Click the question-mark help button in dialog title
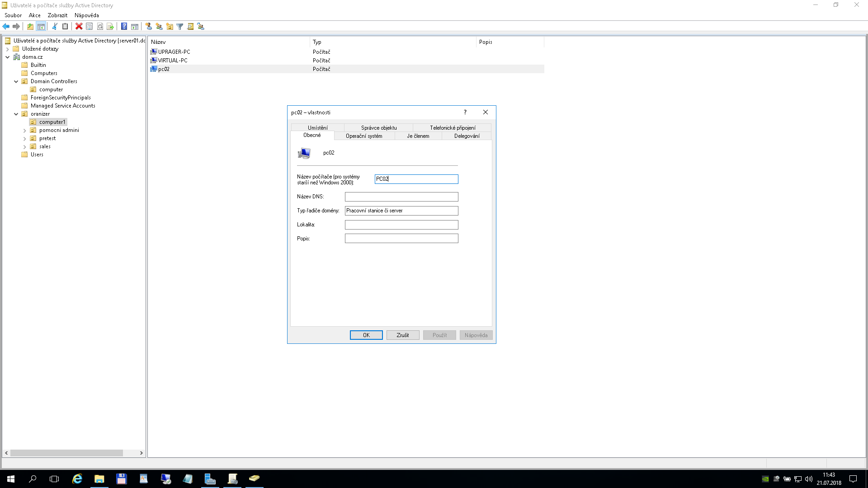 pos(465,112)
